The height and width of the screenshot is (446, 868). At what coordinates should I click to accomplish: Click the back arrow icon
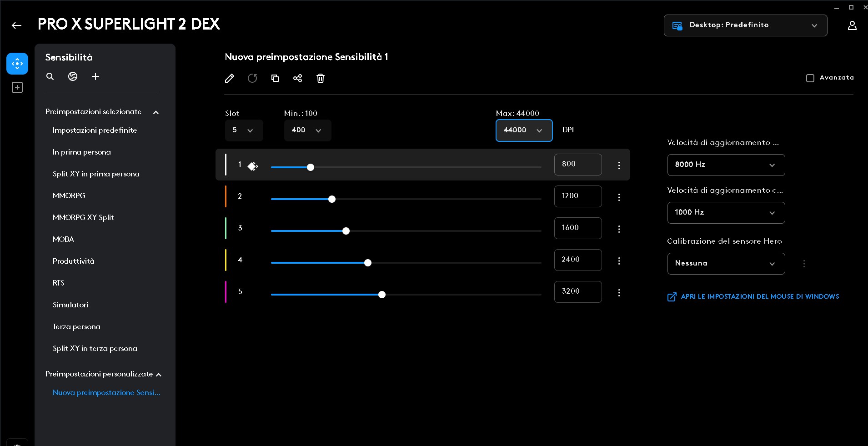(17, 25)
